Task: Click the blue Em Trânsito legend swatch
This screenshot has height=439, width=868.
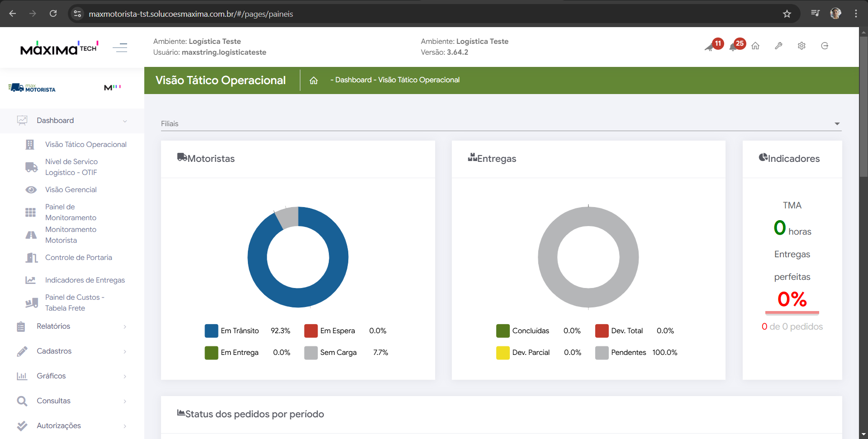Action: click(x=211, y=331)
